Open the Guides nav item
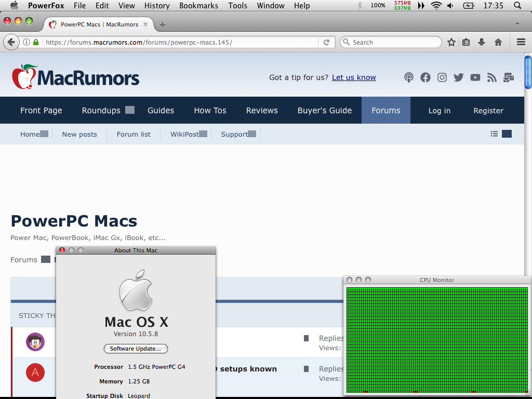This screenshot has width=532, height=399. pyautogui.click(x=161, y=110)
